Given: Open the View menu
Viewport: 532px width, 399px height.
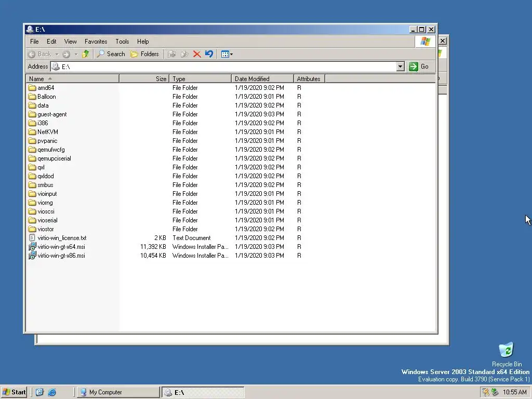Looking at the screenshot, I should click(70, 42).
